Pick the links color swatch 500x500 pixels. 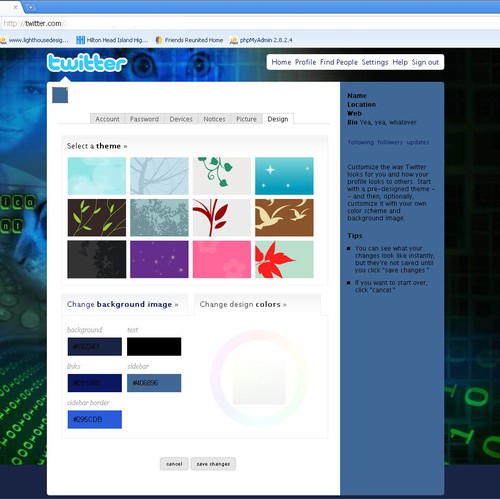pos(95,383)
